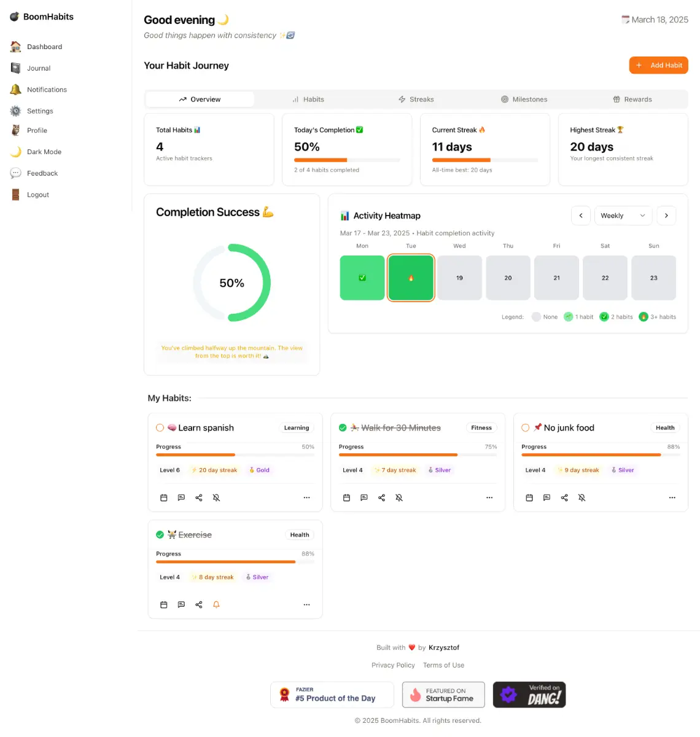Toggle Dark Mode in the sidebar
Image resolution: width=700 pixels, height=737 pixels.
pyautogui.click(x=44, y=152)
